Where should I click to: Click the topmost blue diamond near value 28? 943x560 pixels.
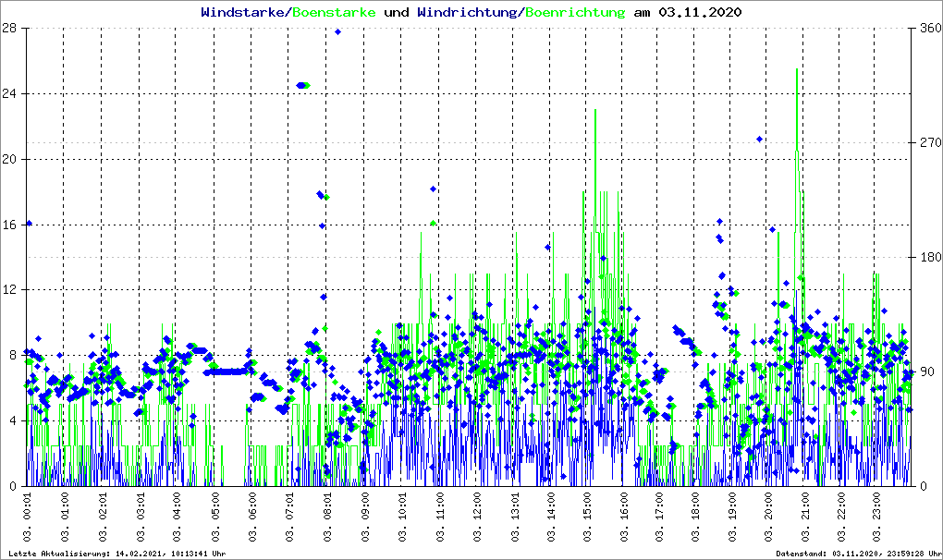coord(337,31)
